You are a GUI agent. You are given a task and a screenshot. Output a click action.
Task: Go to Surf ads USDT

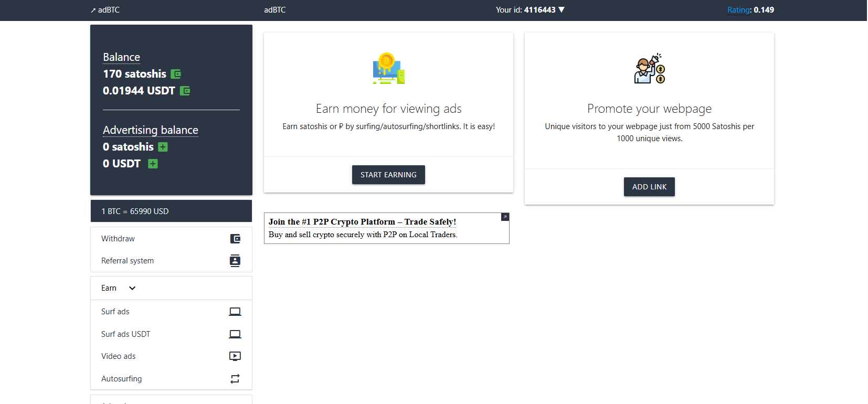(x=171, y=334)
